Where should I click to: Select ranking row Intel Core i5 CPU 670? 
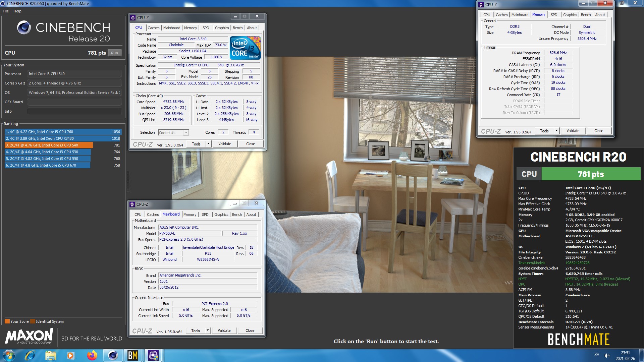[63, 165]
